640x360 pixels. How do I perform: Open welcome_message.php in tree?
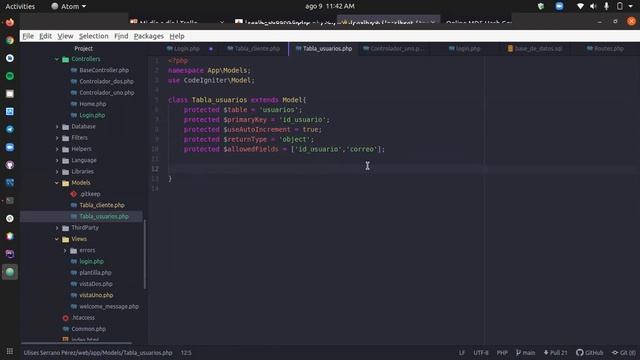pos(109,307)
